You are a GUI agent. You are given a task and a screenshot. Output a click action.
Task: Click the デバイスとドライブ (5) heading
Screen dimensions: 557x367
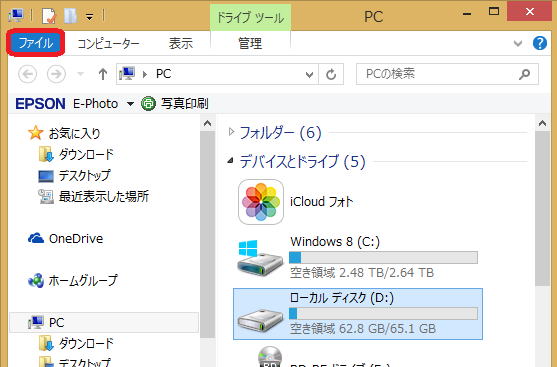point(302,162)
